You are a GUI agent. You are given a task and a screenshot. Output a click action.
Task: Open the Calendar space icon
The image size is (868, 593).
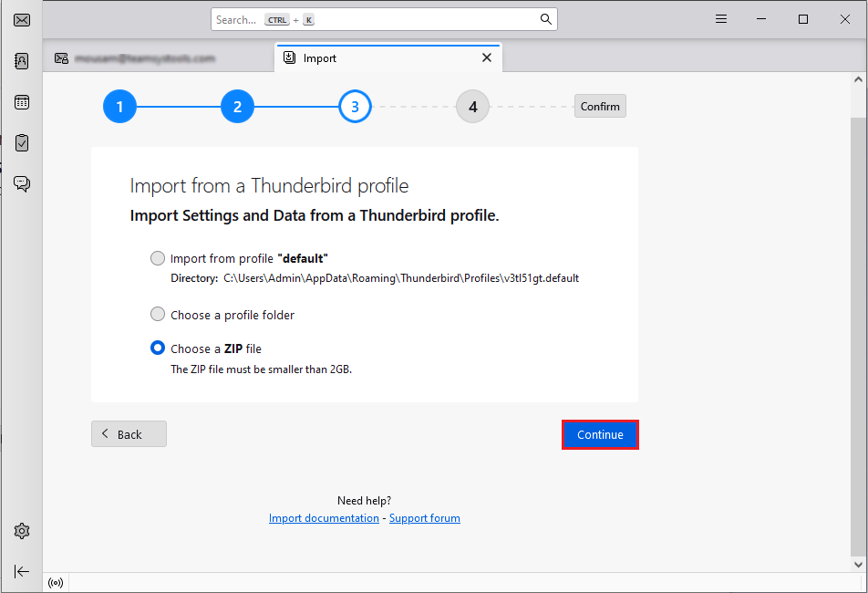[x=22, y=102]
